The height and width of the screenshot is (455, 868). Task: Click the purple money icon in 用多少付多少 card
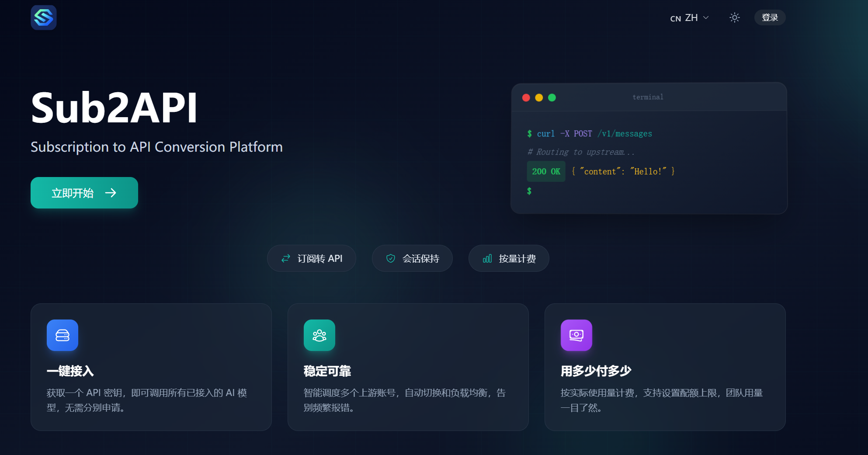pyautogui.click(x=576, y=335)
